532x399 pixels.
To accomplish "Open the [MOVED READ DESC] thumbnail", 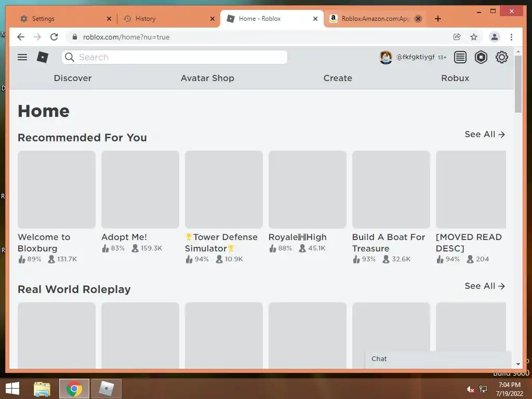I will (x=471, y=189).
